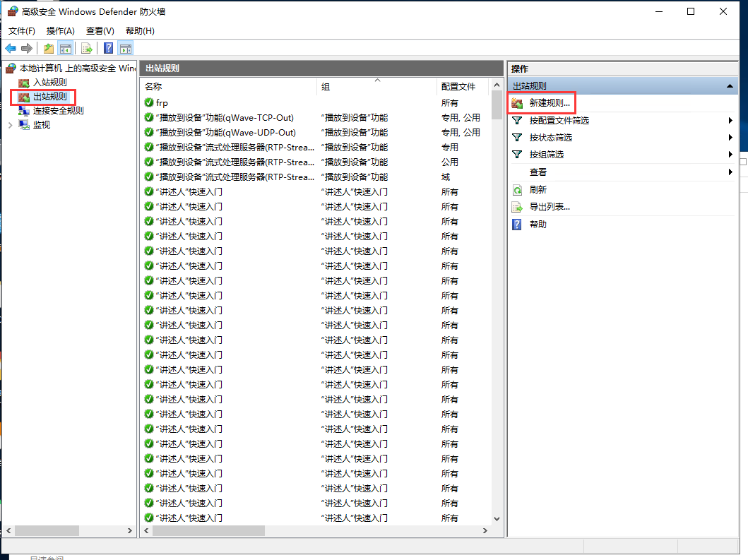Click the 出站规则 node icon in the tree

pos(24,97)
